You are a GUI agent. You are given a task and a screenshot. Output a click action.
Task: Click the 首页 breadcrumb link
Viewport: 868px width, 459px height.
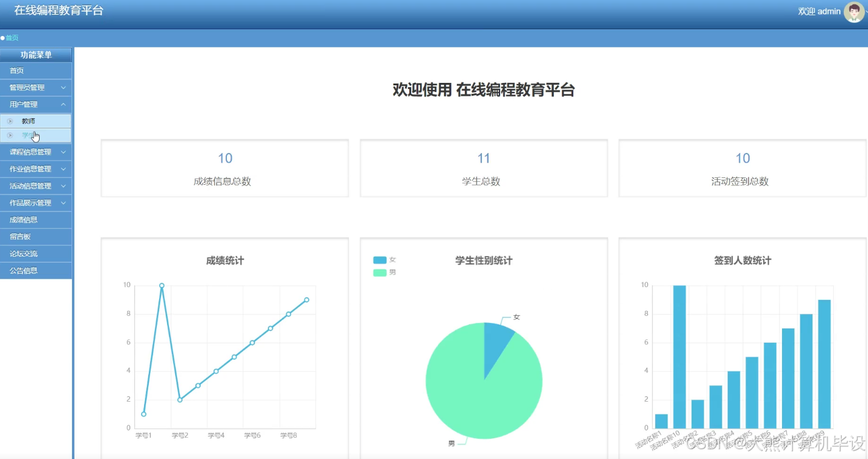click(x=12, y=38)
